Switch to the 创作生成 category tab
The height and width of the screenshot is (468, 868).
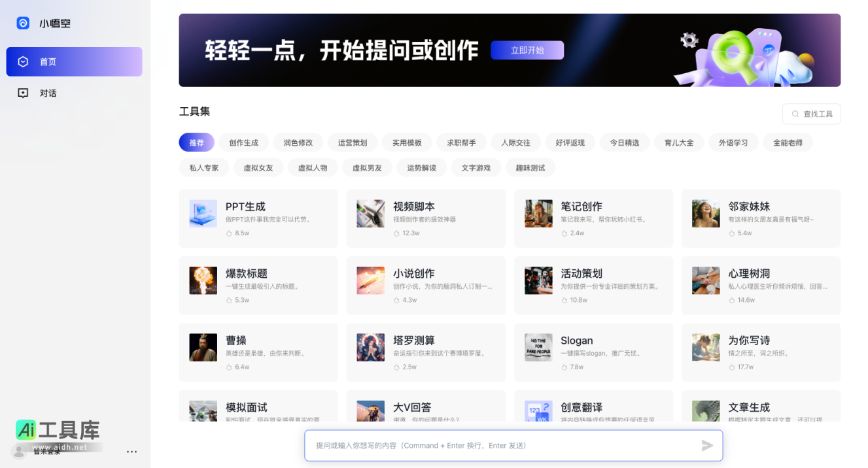(x=243, y=142)
